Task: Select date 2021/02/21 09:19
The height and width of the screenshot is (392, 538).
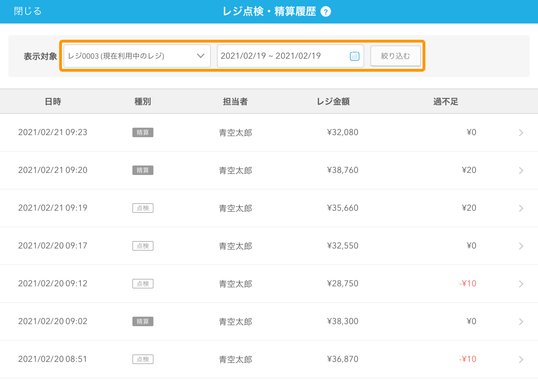Action: [53, 208]
